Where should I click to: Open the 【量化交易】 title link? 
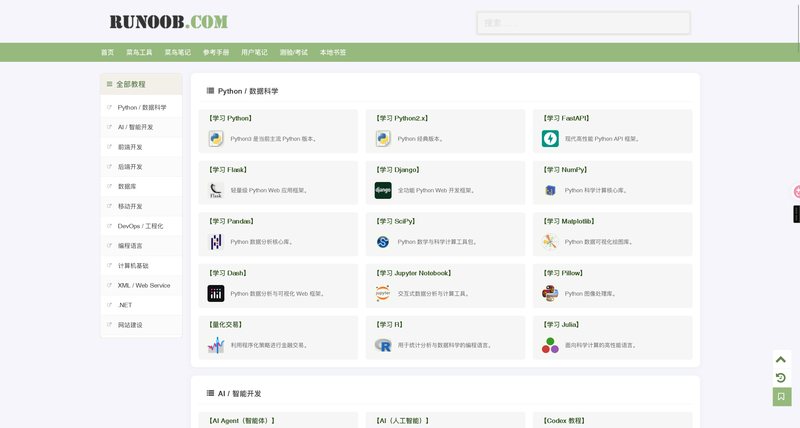[x=226, y=325]
